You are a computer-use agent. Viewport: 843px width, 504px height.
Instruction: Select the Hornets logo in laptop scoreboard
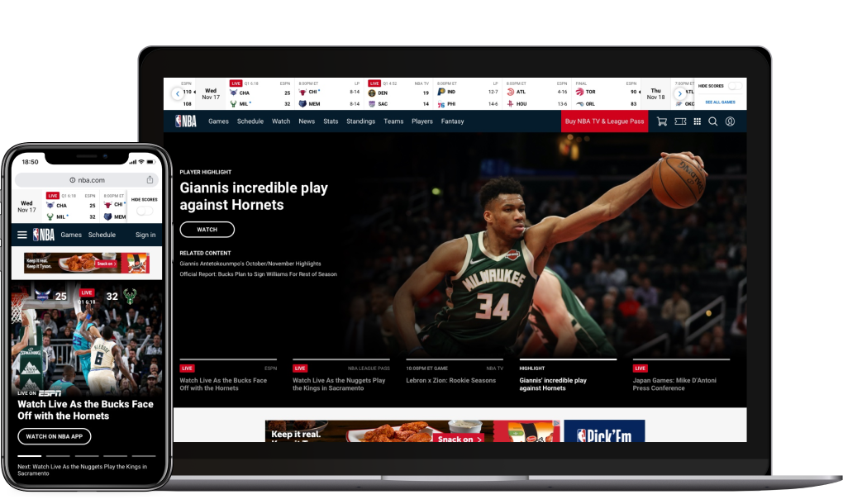(x=233, y=93)
